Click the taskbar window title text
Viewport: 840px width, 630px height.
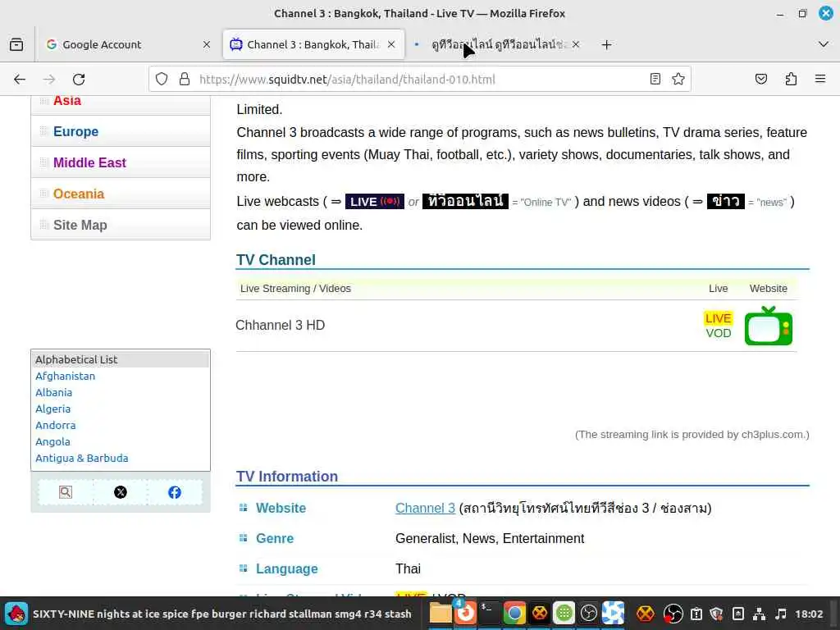221,614
